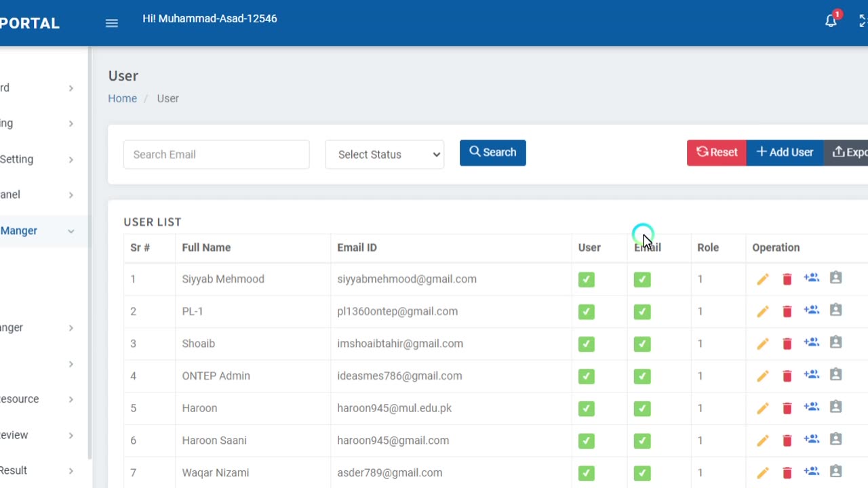Toggle Email checkbox for Waqar Nizami
868x488 pixels.
[x=642, y=472]
